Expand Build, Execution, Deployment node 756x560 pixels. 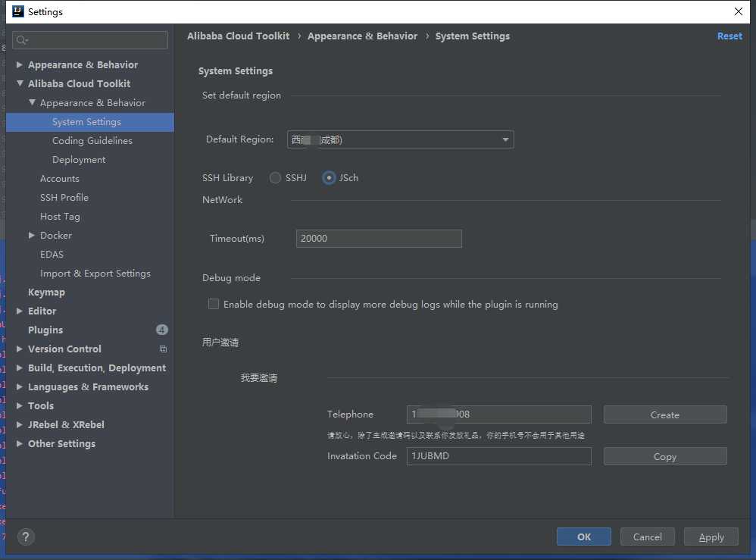tap(19, 368)
